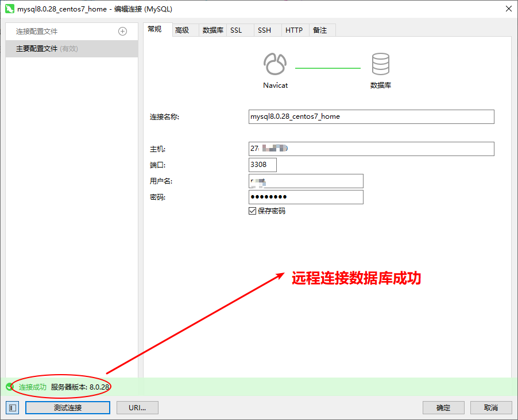Focus the 连接名称 input field
This screenshot has height=420, width=518.
[x=372, y=117]
